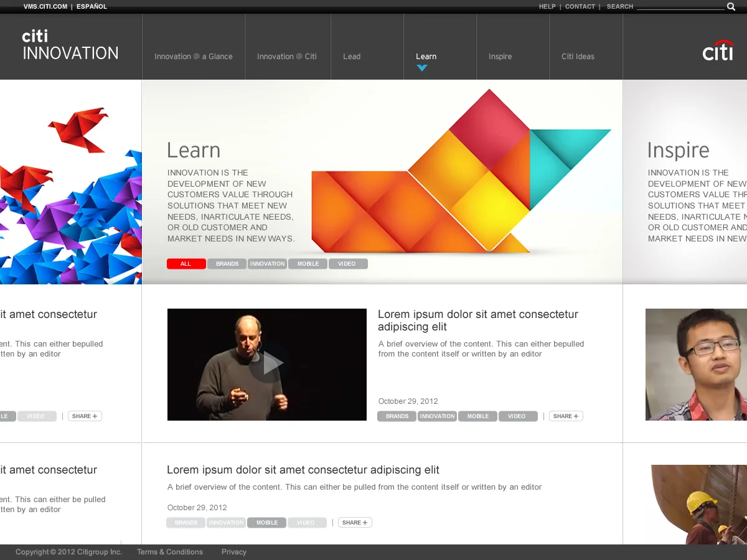747x560 pixels.
Task: Open the Citi Ideas menu item
Action: [578, 57]
